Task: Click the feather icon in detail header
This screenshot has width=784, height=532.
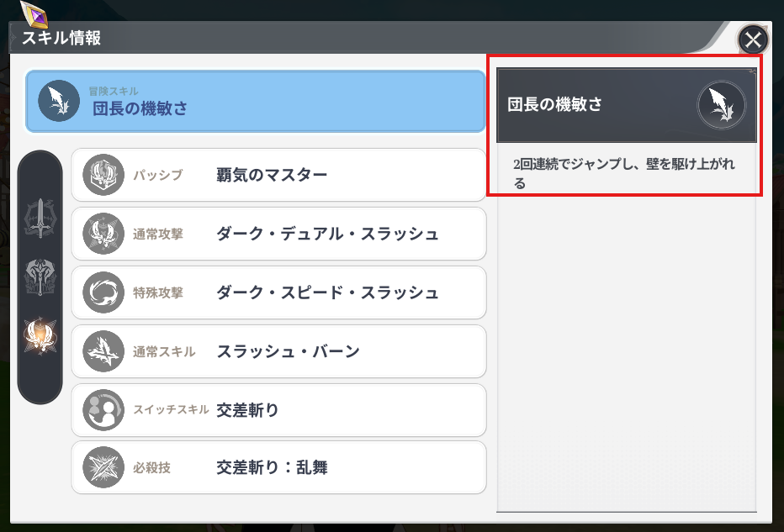Action: click(x=722, y=105)
